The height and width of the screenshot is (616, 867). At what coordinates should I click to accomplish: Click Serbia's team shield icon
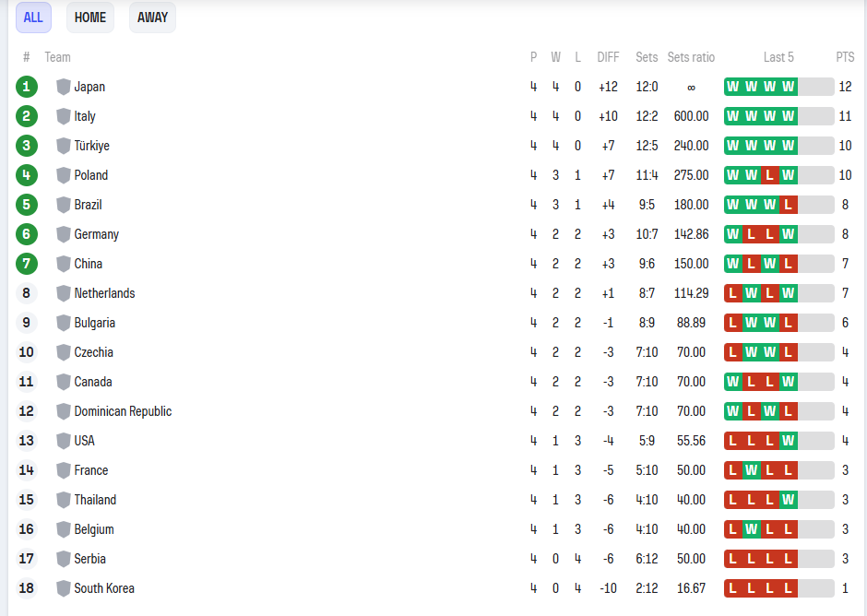[64, 559]
